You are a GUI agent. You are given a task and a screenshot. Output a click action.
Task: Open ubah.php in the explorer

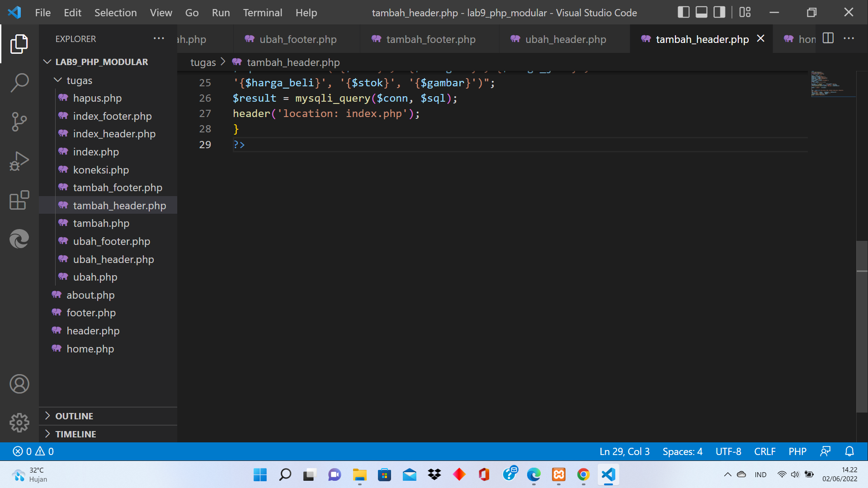[108, 277]
